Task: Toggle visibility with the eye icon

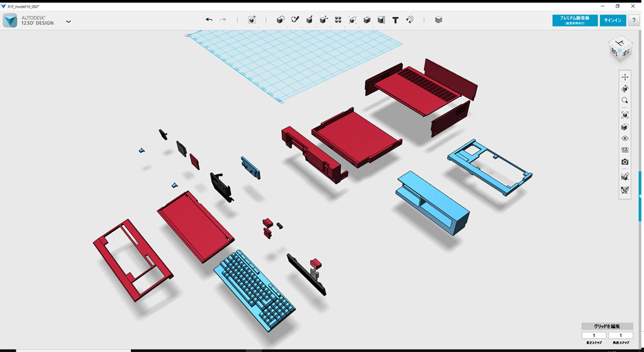Action: click(x=625, y=138)
